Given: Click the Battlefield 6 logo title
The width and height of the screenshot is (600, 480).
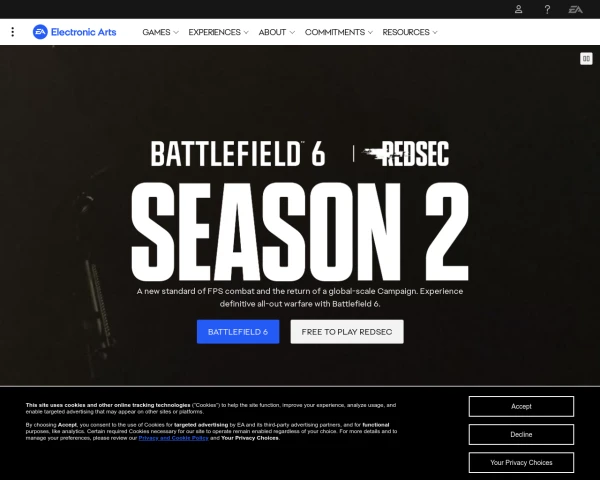Looking at the screenshot, I should (238, 154).
